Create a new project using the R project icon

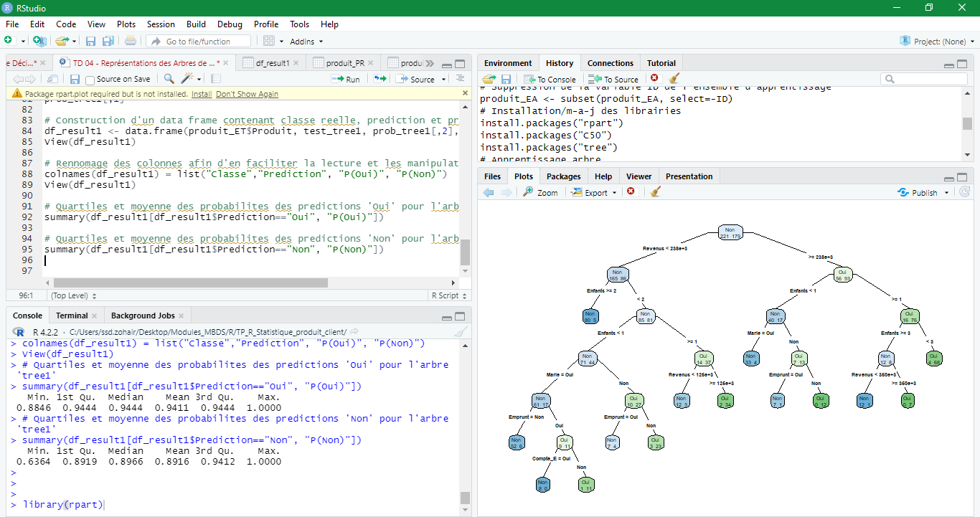(39, 41)
